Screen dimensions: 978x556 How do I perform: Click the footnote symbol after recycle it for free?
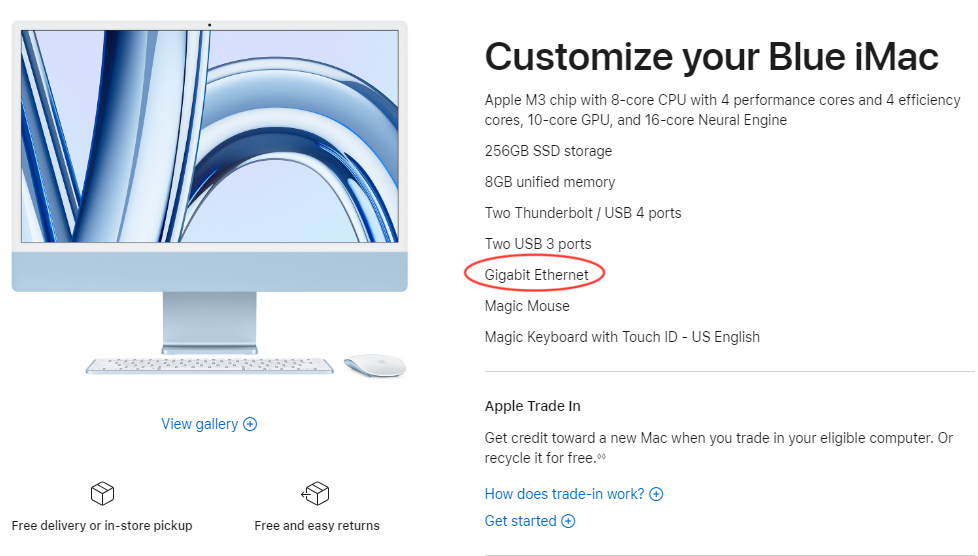pyautogui.click(x=601, y=457)
